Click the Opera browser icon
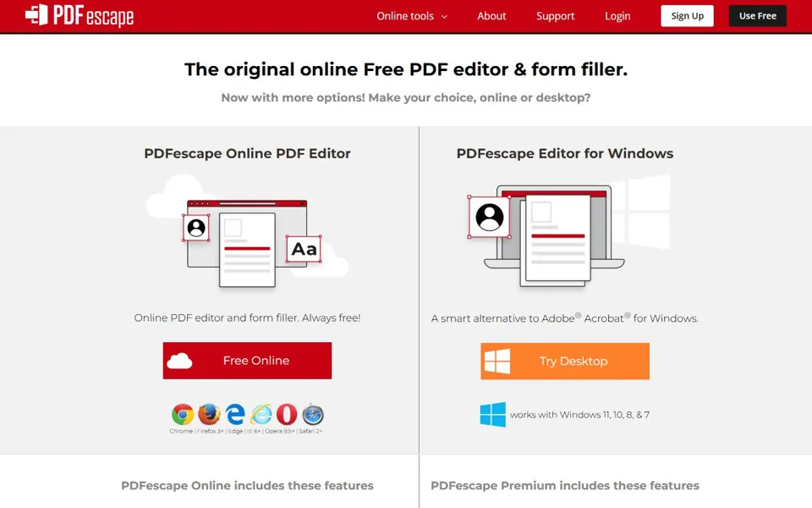 (x=287, y=414)
